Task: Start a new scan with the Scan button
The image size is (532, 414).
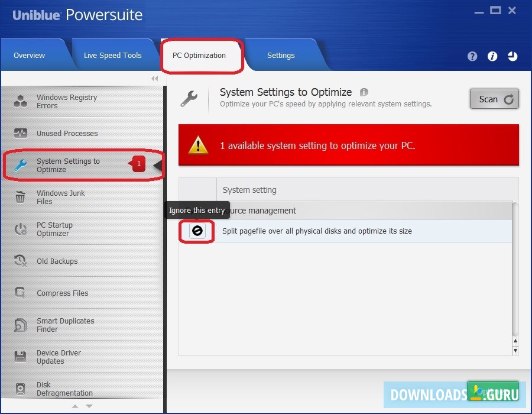Action: coord(494,99)
